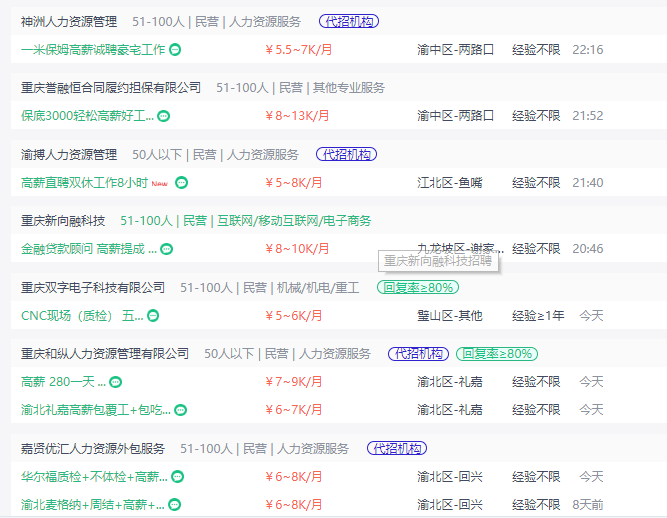Click 代招机构 tag for 渝搏人力资源管理
Screen dimensions: 667x518
346,155
